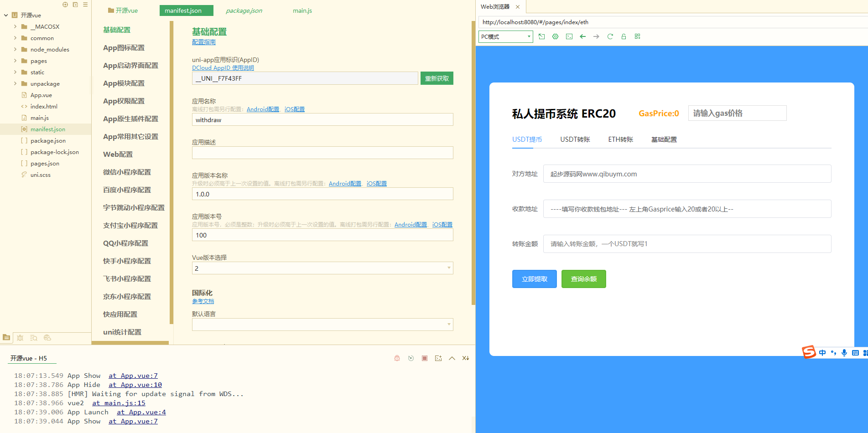Open browser devtools console icon
This screenshot has width=868, height=433.
pos(569,36)
